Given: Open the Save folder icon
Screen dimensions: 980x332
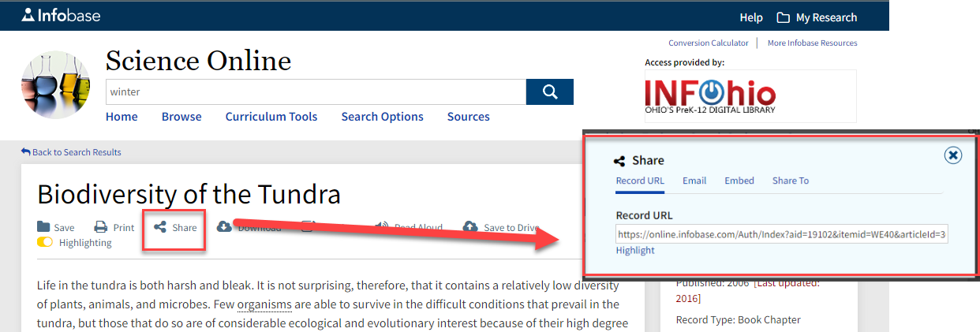Looking at the screenshot, I should tap(43, 227).
